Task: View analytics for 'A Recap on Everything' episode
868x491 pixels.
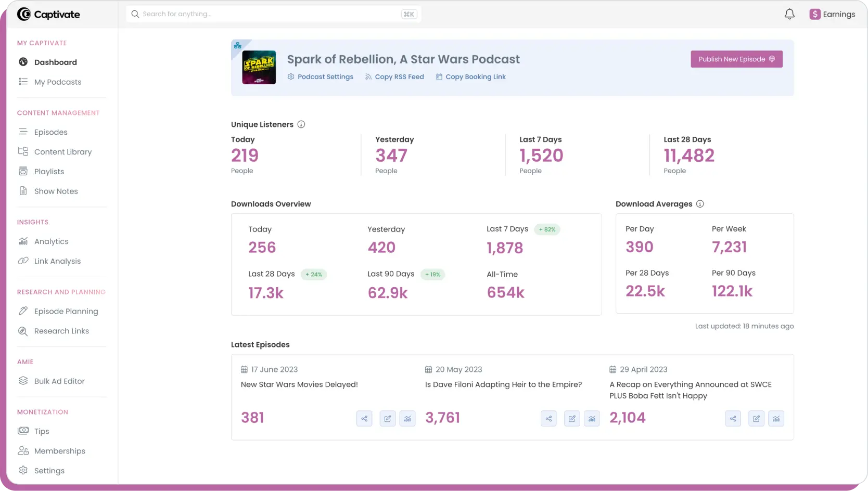Action: [x=776, y=418]
